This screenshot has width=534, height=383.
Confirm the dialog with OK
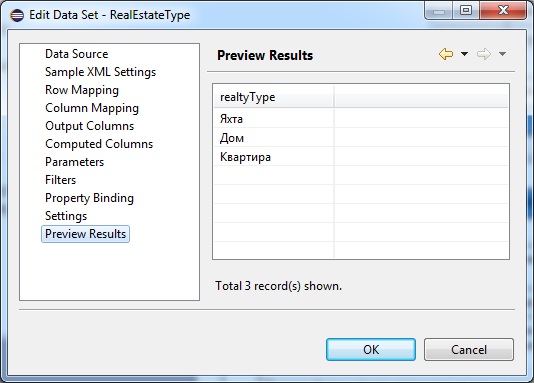[371, 350]
